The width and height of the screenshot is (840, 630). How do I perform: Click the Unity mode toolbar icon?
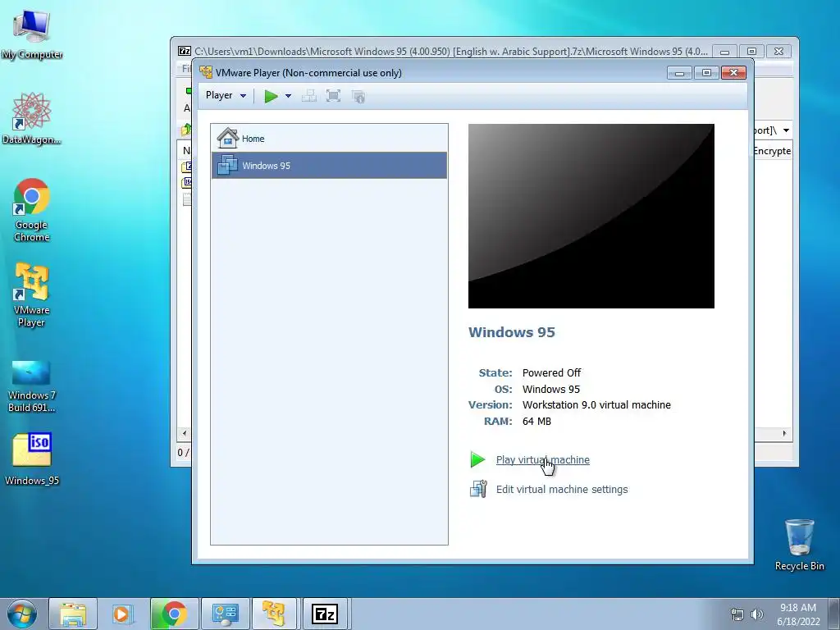(x=358, y=97)
